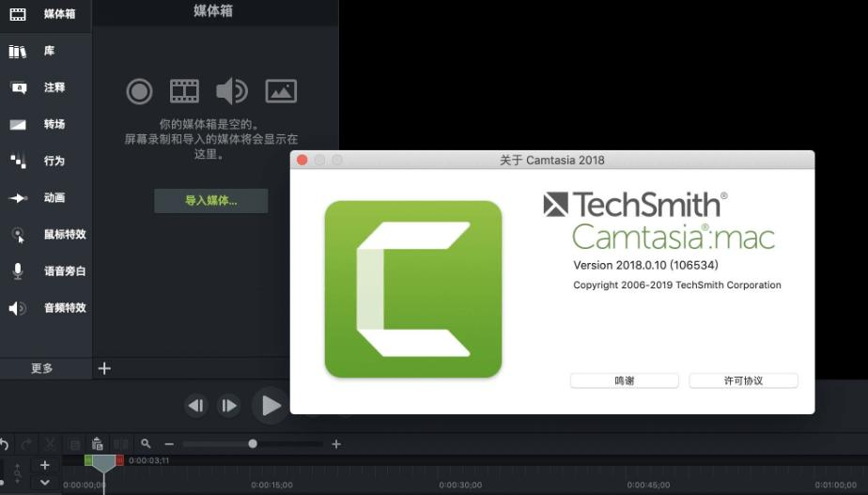Click the annotations callout icon
The image size is (868, 495).
[19, 87]
